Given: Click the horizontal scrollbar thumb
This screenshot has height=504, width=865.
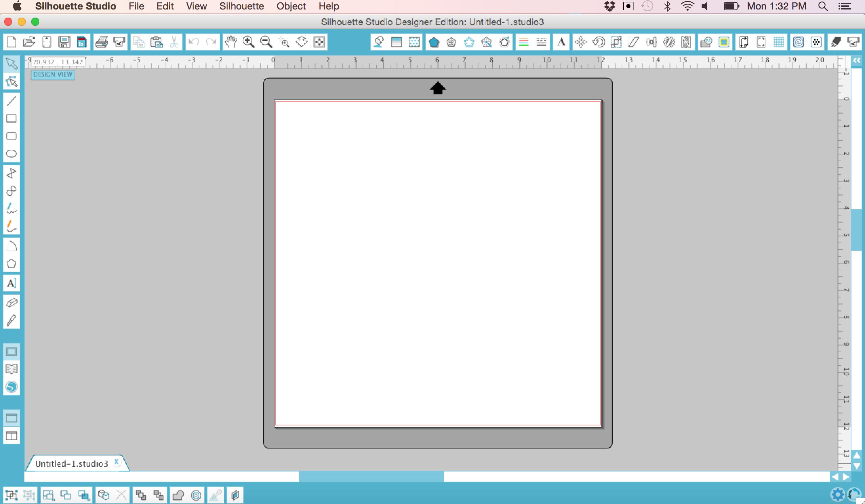Looking at the screenshot, I should pyautogui.click(x=371, y=476).
